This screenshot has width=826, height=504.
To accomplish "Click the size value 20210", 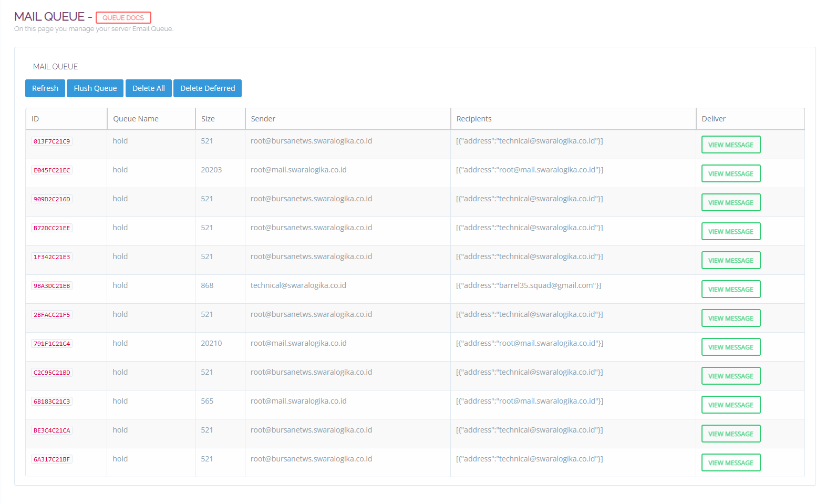I will [211, 343].
